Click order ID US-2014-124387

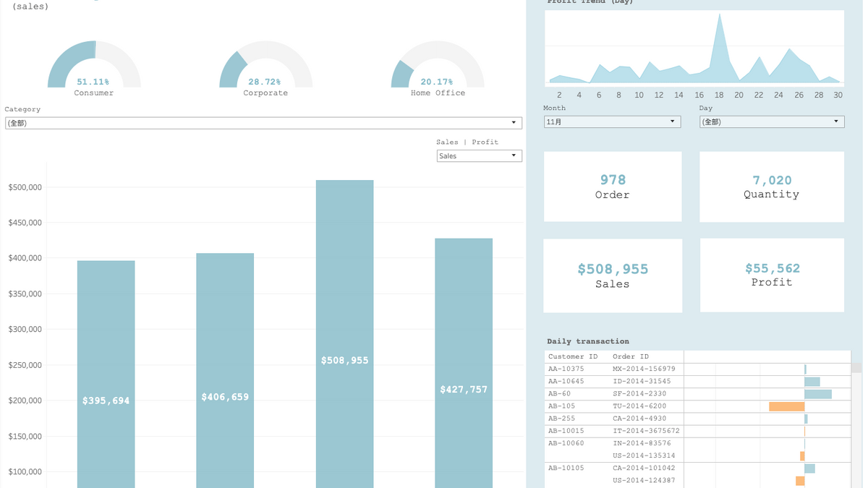644,480
